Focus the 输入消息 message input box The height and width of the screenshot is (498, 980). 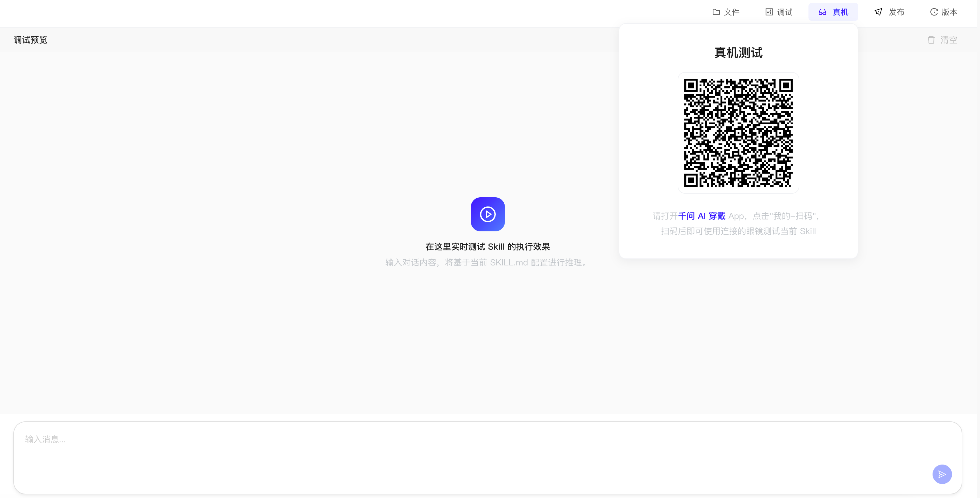click(488, 458)
